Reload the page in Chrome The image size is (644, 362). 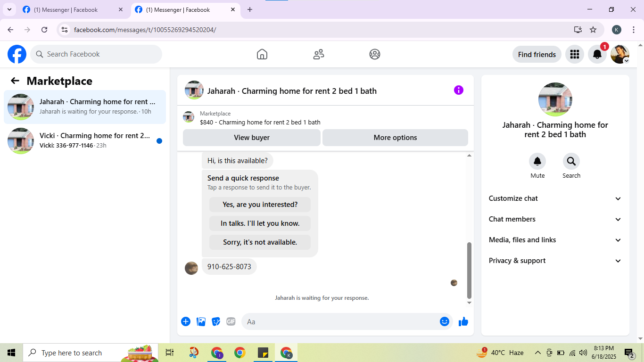pos(44,30)
